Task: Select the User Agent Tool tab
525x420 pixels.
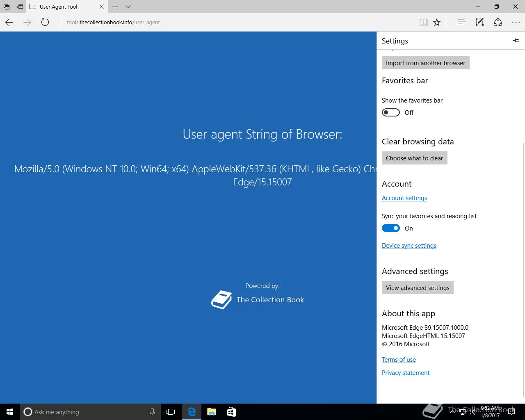Action: (x=67, y=7)
